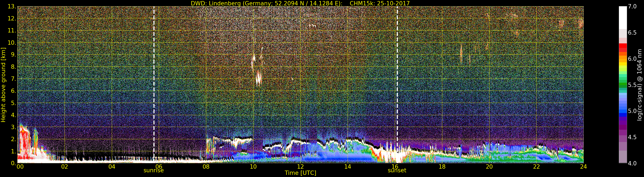The height and width of the screenshot is (177, 644).
Task: Click the height axis tick "4."
Action: [x=14, y=115]
